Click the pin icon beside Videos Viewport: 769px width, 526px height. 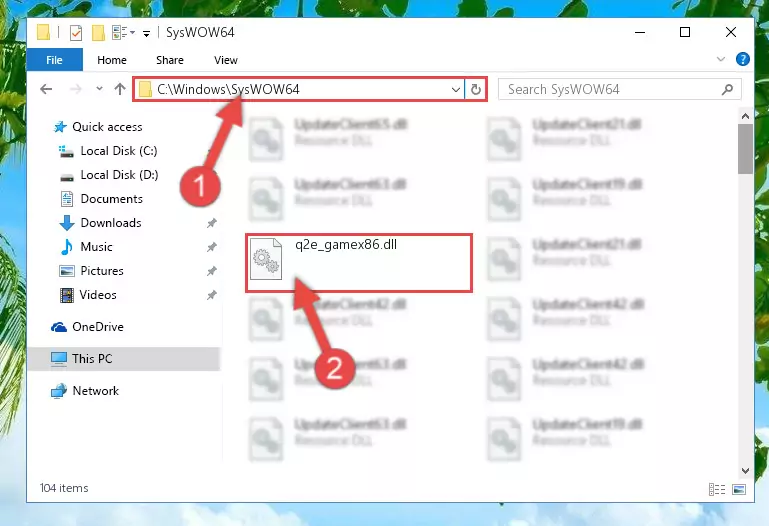(x=211, y=295)
